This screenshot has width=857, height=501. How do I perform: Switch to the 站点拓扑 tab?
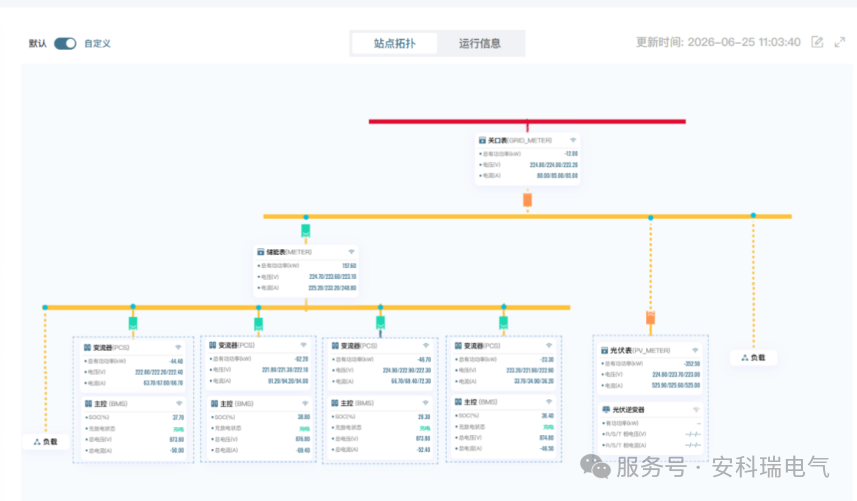coord(395,44)
